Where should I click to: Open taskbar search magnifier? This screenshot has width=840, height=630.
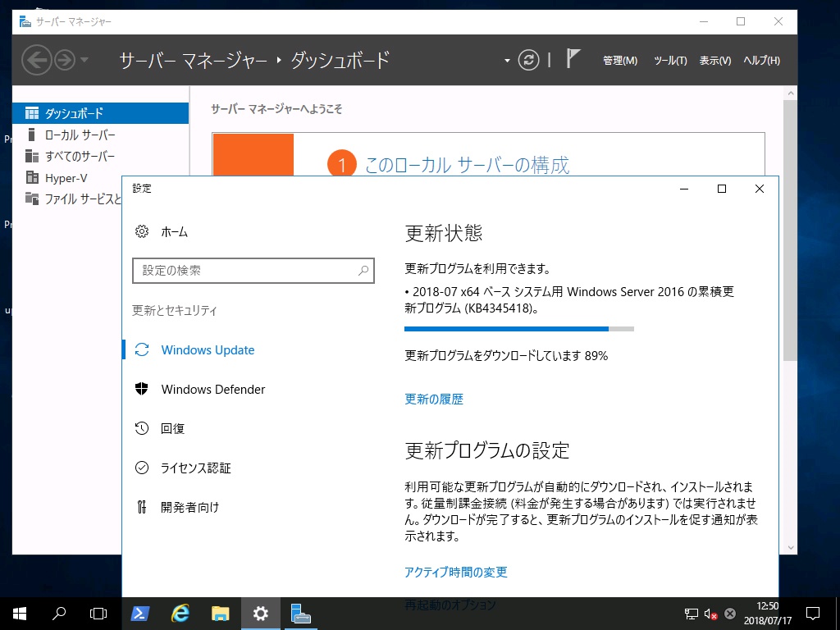click(x=59, y=614)
